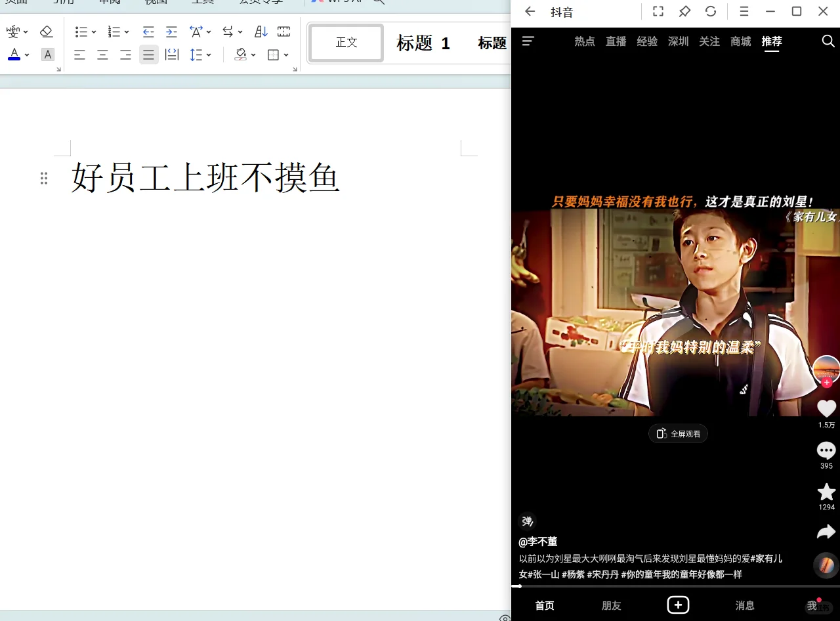840x621 pixels.
Task: Click the share arrow on the video
Action: (x=826, y=532)
